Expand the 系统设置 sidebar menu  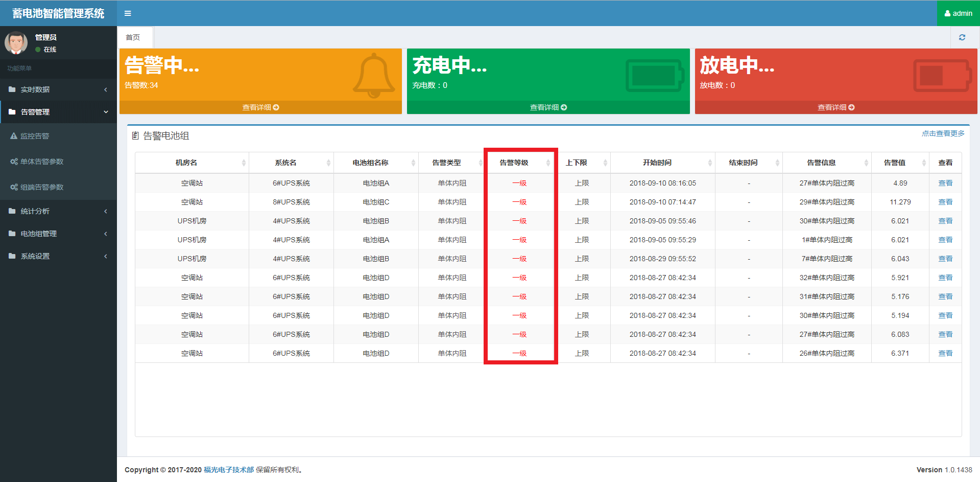point(58,256)
